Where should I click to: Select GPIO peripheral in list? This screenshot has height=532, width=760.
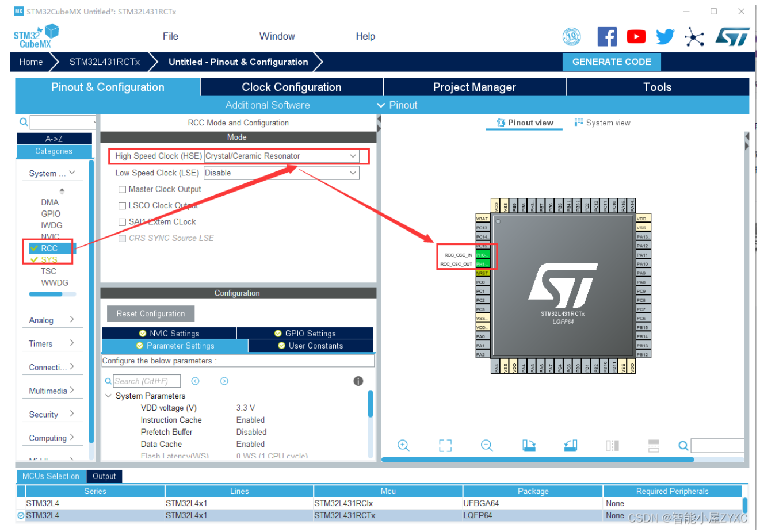(51, 214)
